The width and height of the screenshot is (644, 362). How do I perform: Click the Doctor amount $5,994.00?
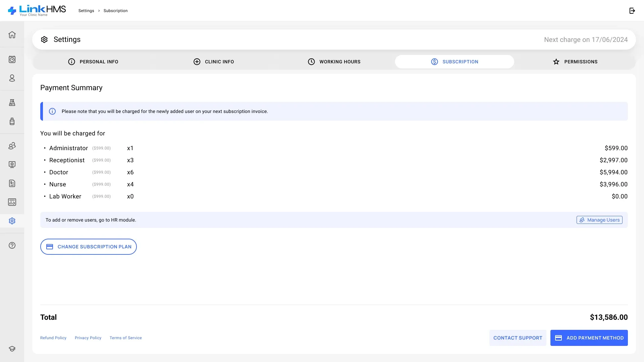(x=613, y=172)
